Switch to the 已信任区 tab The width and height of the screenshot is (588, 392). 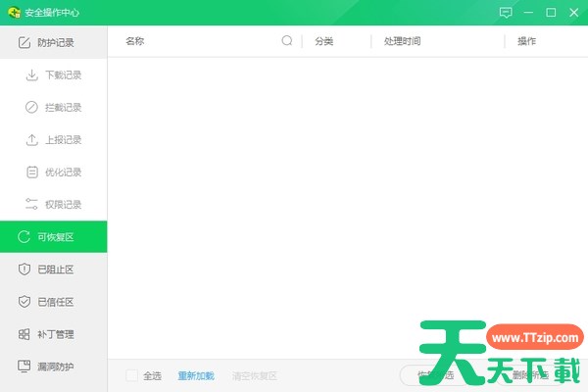(54, 302)
